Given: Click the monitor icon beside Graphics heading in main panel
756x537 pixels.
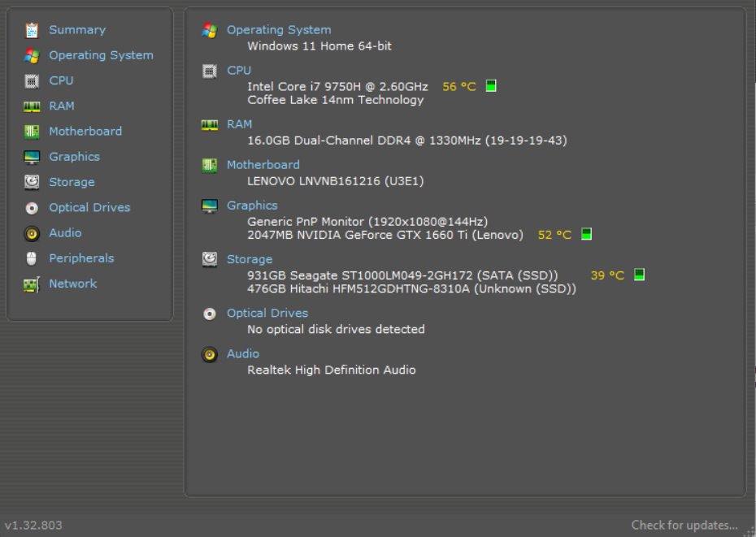Looking at the screenshot, I should pos(210,206).
